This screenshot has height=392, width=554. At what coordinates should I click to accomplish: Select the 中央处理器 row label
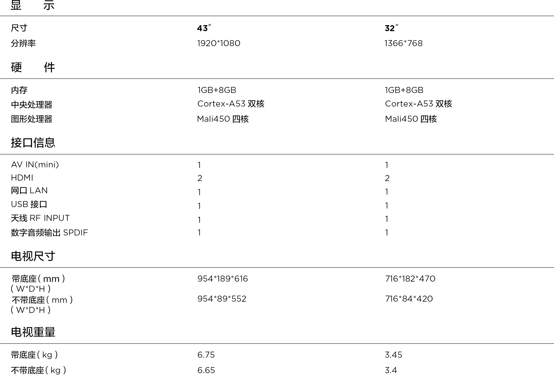pos(32,104)
